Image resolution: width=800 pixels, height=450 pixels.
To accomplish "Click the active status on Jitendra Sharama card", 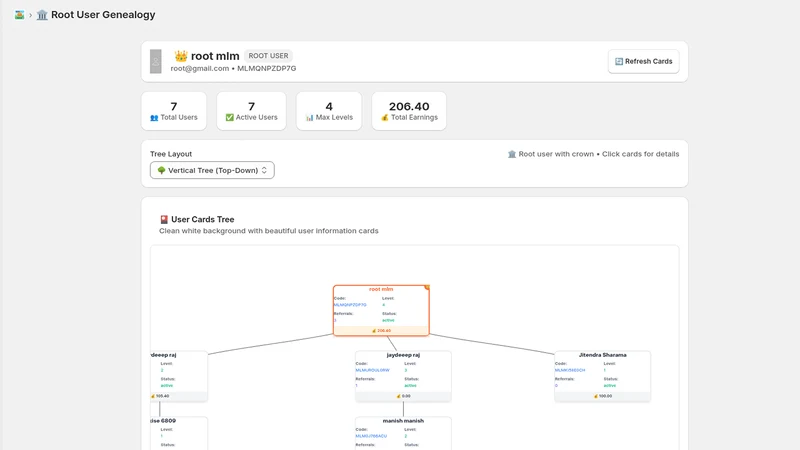I will (610, 386).
